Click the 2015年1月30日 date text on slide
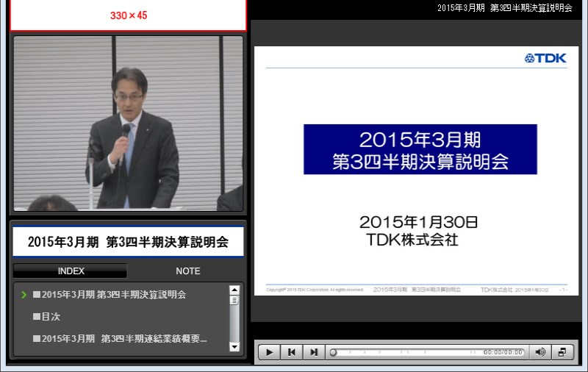The height and width of the screenshot is (372, 588). coord(418,222)
